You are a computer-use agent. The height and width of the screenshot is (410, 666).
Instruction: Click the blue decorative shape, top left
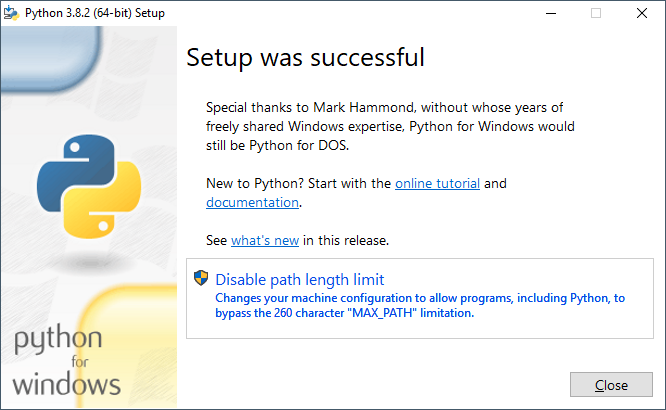[x=51, y=59]
